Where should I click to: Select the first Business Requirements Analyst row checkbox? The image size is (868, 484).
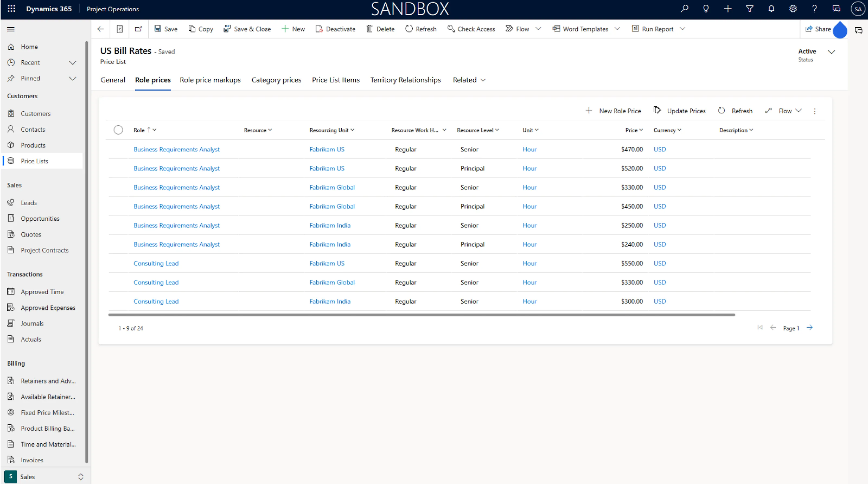coord(118,149)
